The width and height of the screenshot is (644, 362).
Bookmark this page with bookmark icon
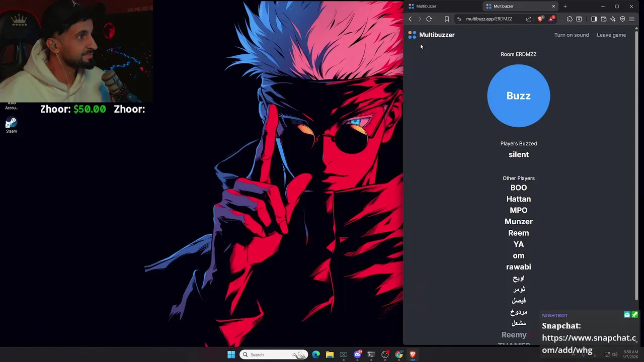(x=447, y=19)
